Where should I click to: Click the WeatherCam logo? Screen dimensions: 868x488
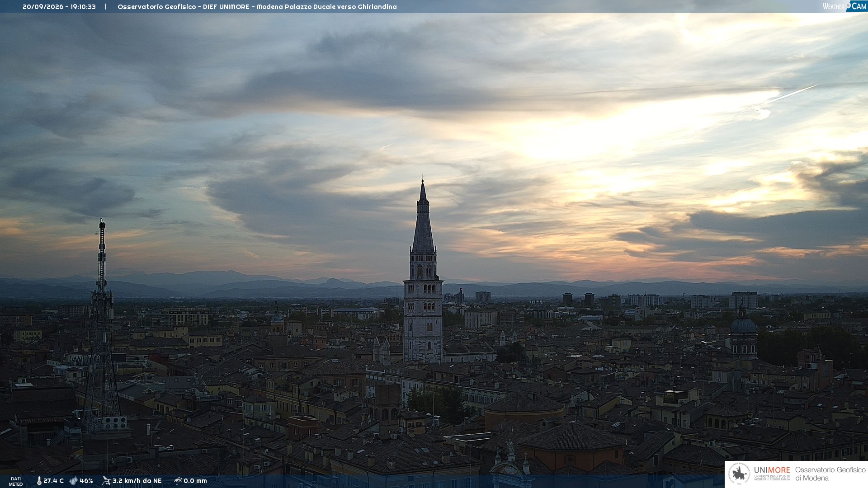click(x=844, y=6)
